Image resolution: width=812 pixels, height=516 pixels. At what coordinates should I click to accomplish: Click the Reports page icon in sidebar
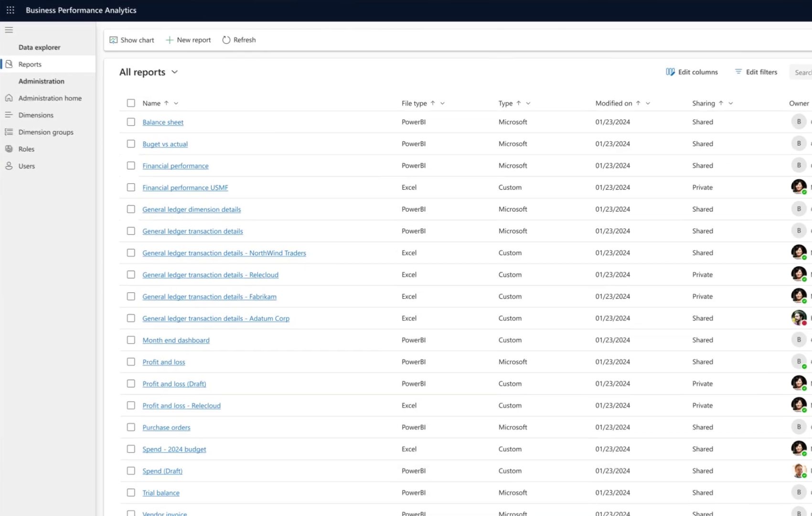pos(9,64)
